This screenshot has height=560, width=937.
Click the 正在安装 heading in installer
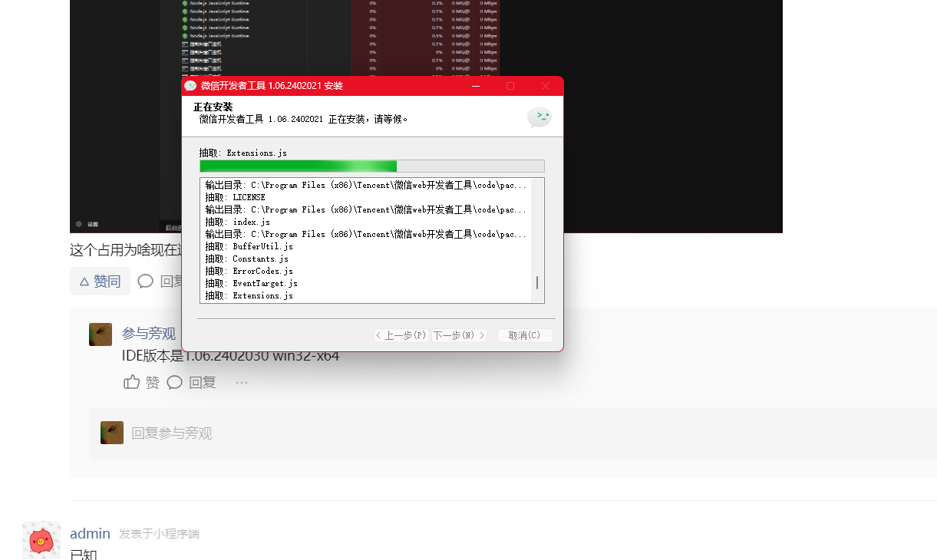coord(213,107)
